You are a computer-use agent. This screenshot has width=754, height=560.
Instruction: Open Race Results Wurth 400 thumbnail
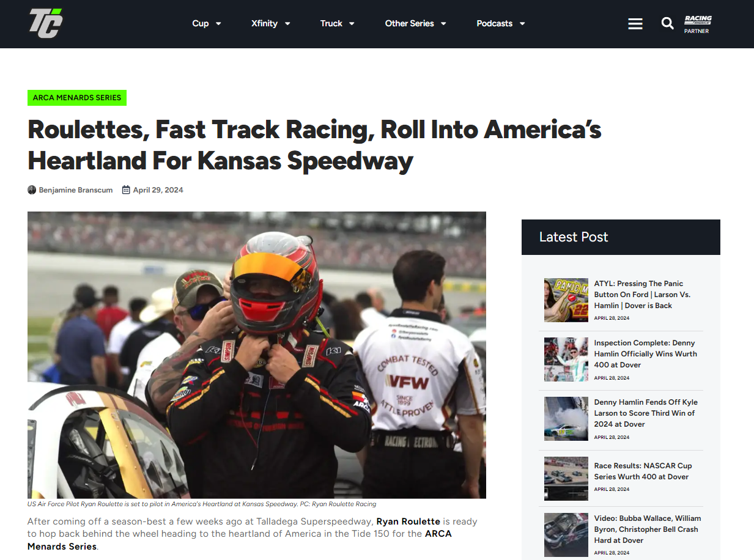click(566, 479)
